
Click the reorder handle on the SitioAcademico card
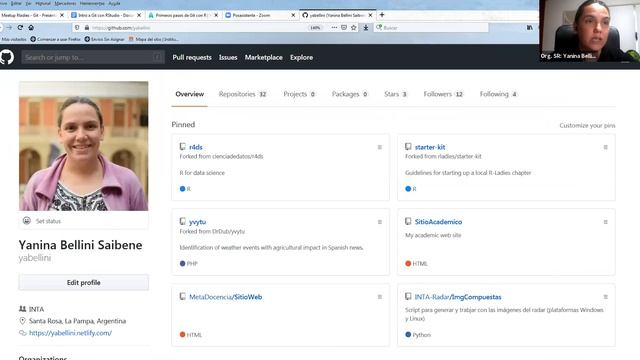pyautogui.click(x=605, y=222)
